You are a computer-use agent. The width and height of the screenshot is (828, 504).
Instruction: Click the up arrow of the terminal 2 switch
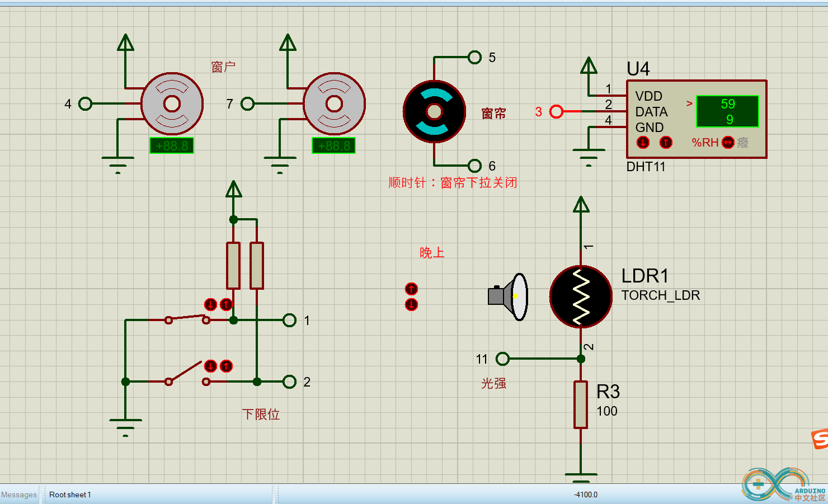point(226,366)
